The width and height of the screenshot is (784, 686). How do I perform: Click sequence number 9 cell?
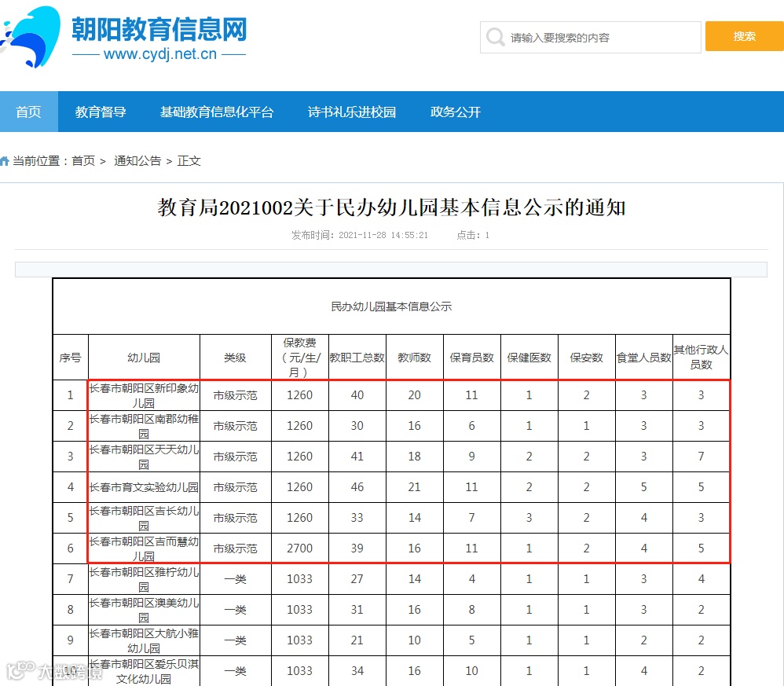(70, 640)
